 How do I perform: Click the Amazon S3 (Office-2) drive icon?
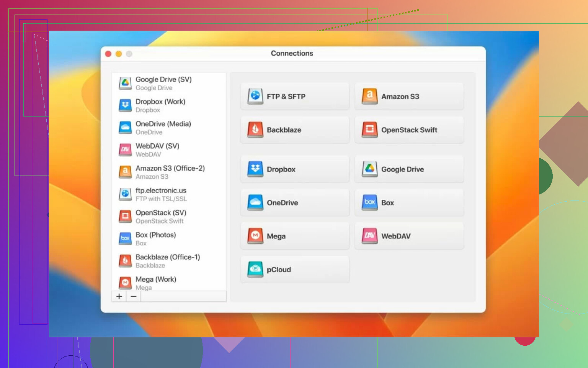125,172
